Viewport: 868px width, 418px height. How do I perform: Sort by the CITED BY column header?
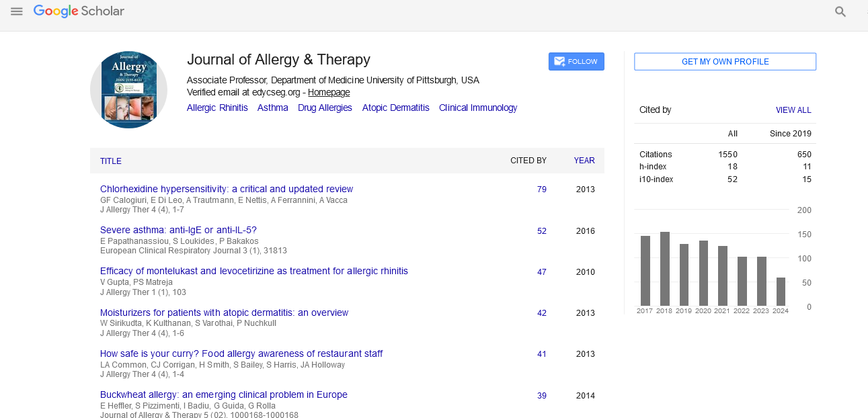point(528,161)
